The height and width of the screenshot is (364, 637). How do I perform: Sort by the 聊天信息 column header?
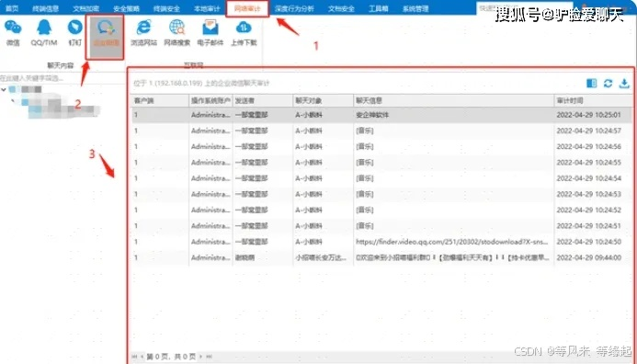coord(453,100)
